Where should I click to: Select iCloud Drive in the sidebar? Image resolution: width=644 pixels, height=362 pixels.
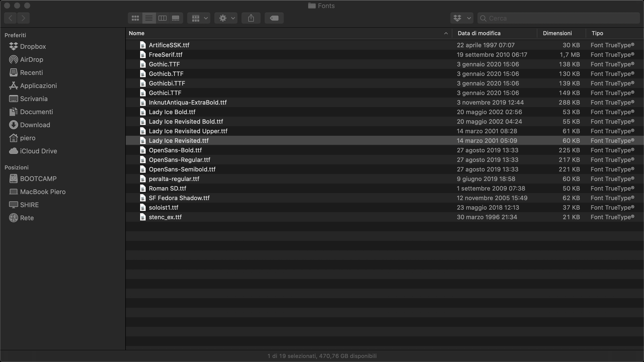coord(38,151)
